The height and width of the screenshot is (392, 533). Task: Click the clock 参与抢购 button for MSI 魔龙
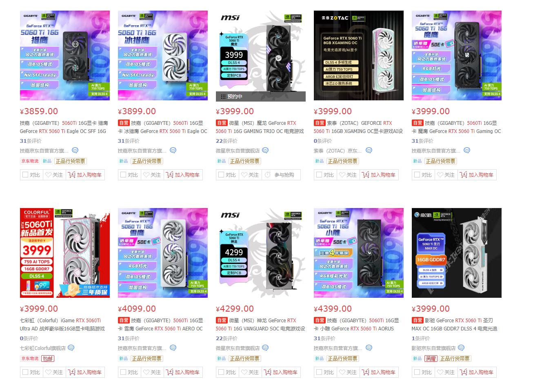tap(281, 175)
